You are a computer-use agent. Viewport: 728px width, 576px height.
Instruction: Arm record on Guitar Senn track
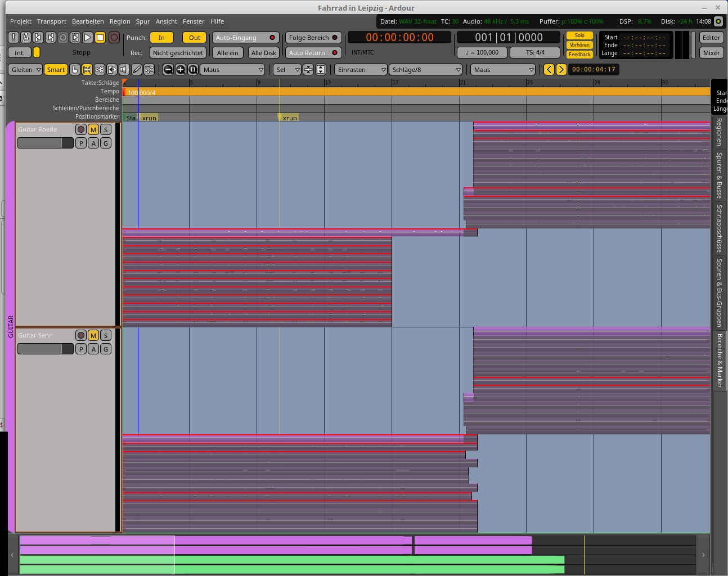(x=81, y=335)
